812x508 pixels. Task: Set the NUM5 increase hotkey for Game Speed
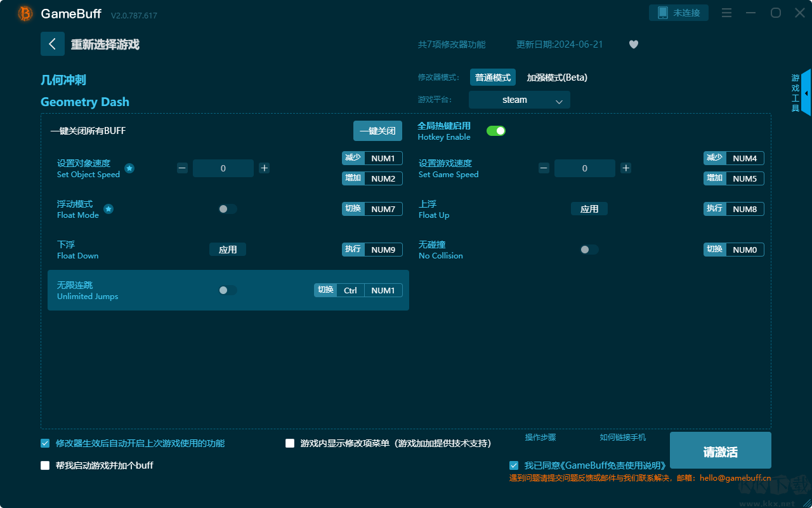(x=745, y=178)
